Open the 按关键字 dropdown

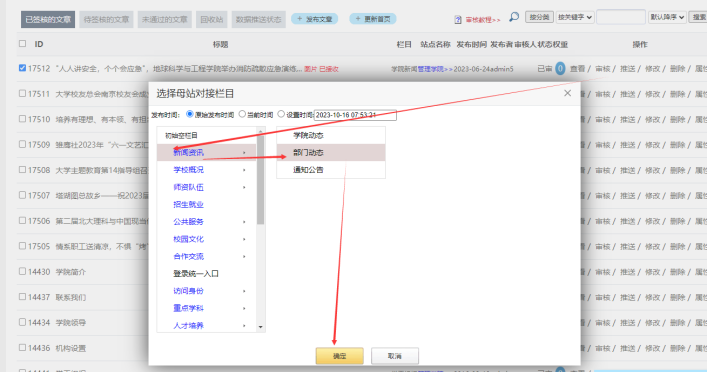coord(575,17)
